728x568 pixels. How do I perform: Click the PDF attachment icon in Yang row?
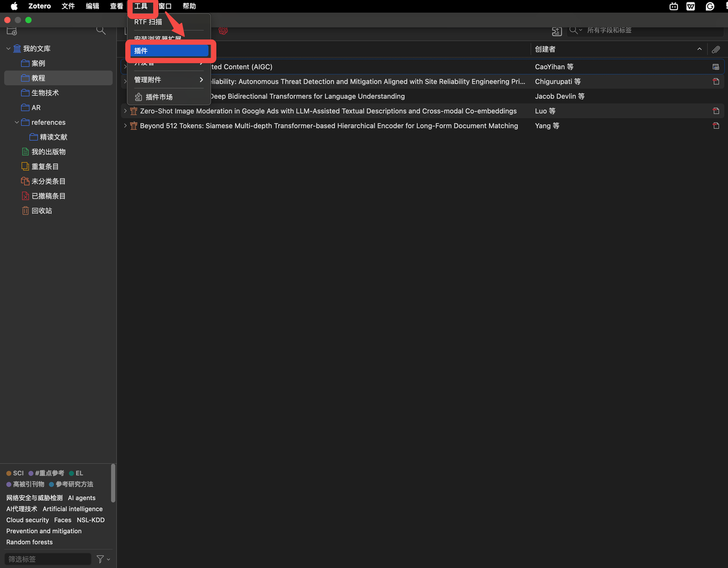tap(715, 126)
